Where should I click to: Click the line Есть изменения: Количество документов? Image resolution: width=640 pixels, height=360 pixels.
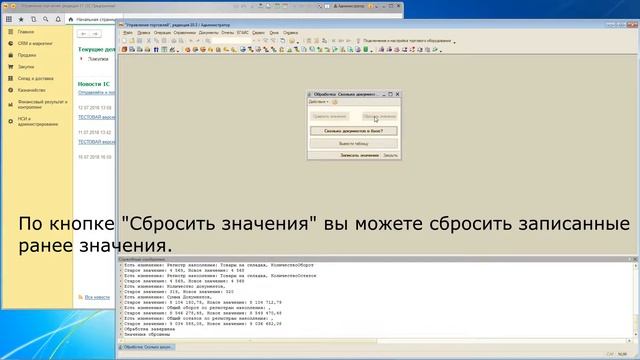(x=175, y=287)
